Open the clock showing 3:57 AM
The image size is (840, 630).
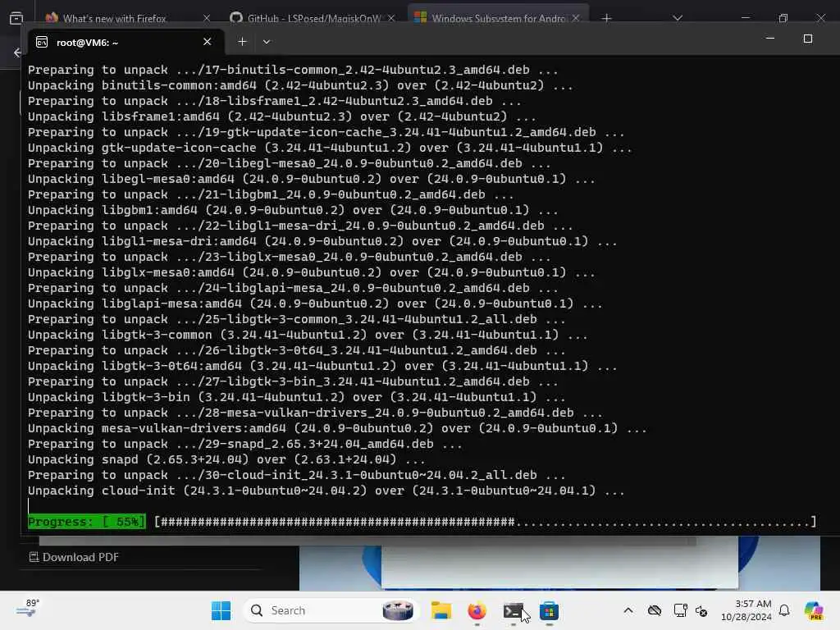pyautogui.click(x=746, y=610)
